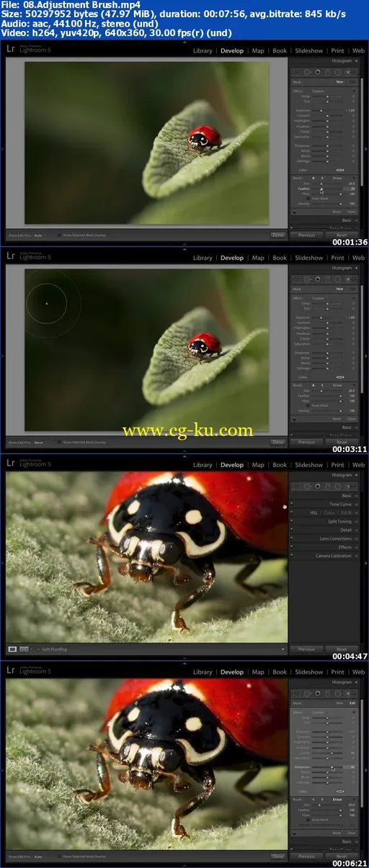Viewport: 369px width, 868px height.
Task: Open Print module in 00:01:36 frame
Action: click(x=337, y=51)
